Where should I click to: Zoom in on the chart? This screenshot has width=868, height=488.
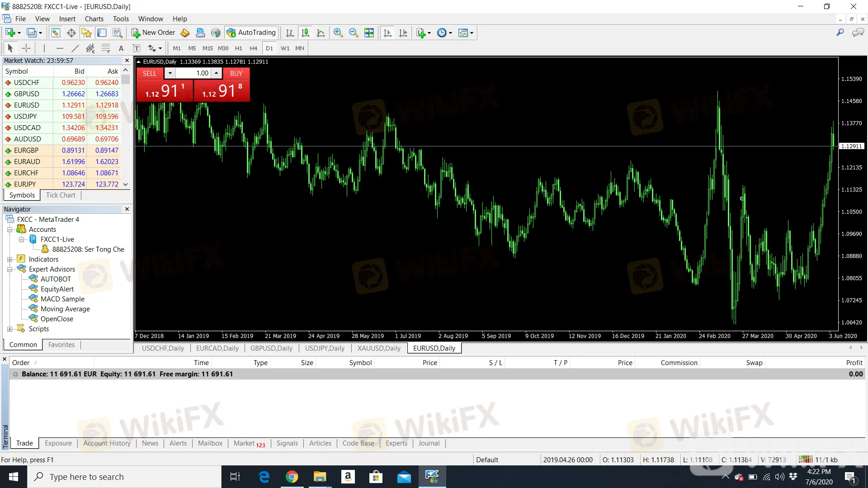(x=338, y=33)
